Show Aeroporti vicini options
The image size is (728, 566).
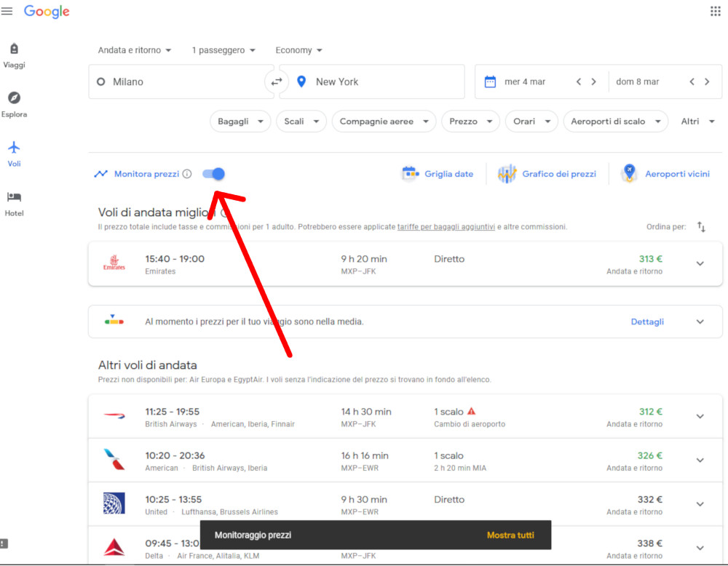(x=665, y=174)
